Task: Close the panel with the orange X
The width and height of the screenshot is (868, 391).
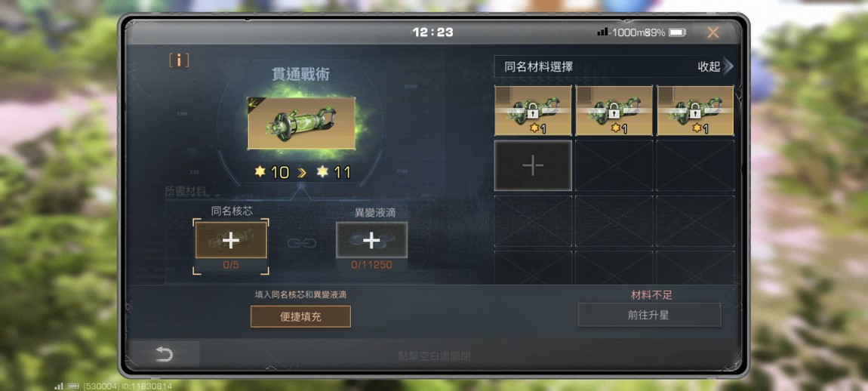Action: pos(713,32)
